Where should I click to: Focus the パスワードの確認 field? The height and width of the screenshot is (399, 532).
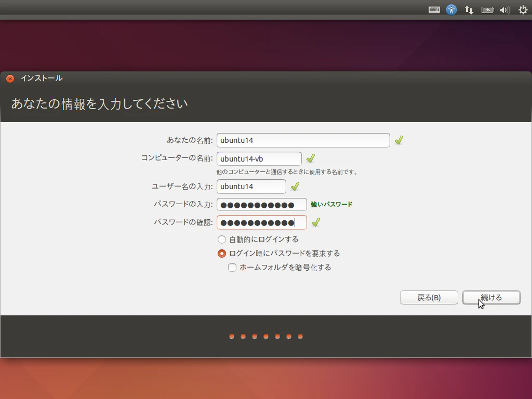(x=262, y=222)
